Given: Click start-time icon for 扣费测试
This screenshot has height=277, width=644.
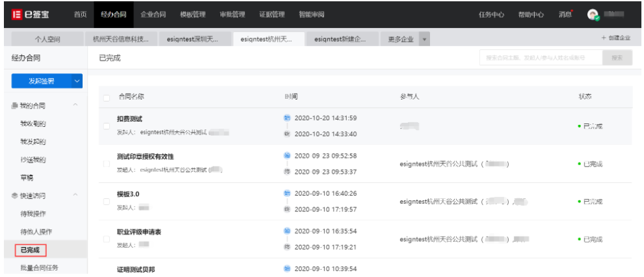Looking at the screenshot, I should tap(287, 118).
